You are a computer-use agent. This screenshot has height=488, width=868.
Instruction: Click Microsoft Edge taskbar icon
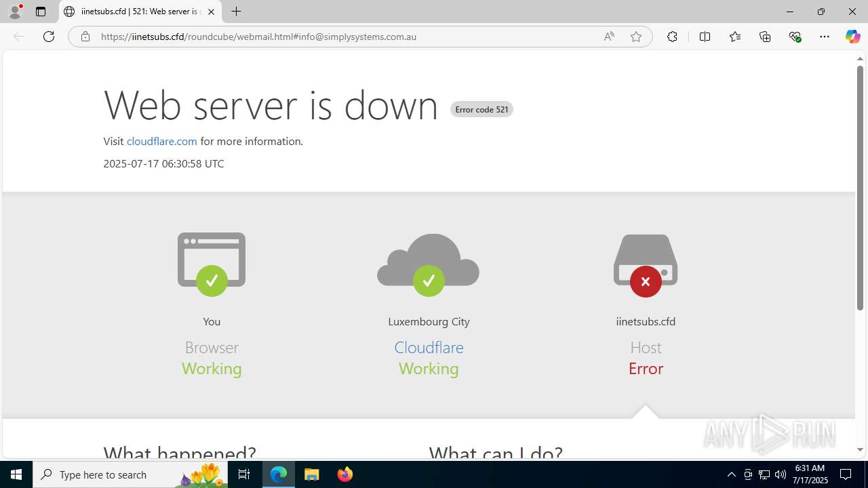tap(279, 474)
